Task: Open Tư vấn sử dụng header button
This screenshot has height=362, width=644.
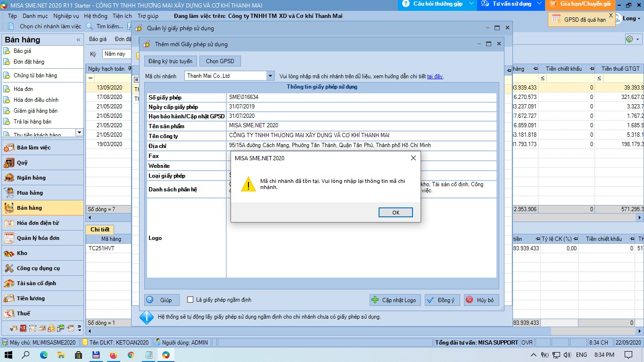Action: click(508, 4)
